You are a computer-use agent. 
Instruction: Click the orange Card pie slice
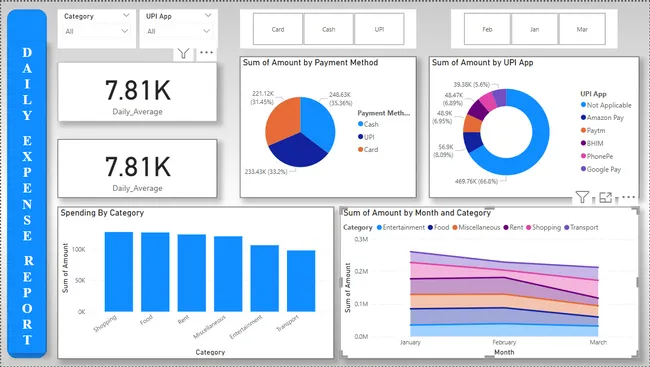pos(283,119)
